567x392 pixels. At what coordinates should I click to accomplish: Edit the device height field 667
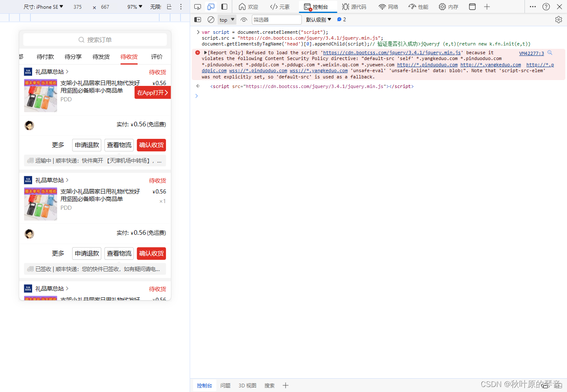(x=105, y=7)
